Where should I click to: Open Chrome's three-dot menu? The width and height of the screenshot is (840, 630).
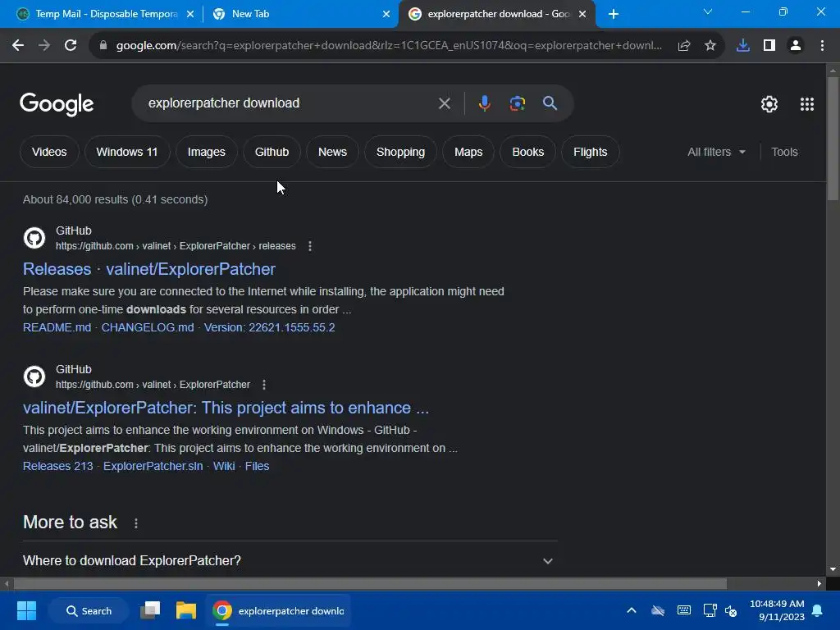point(822,46)
